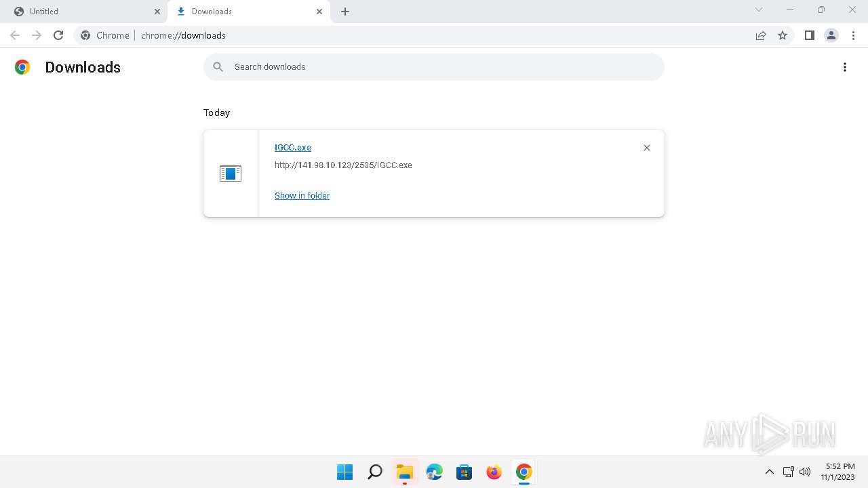This screenshot has width=868, height=488.
Task: Click Show in folder link
Action: pyautogui.click(x=302, y=195)
